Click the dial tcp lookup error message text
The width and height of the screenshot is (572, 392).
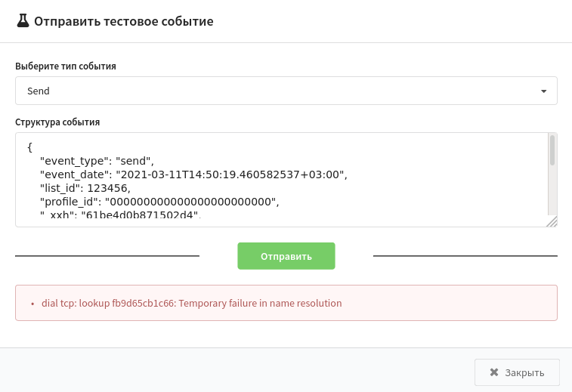191,303
